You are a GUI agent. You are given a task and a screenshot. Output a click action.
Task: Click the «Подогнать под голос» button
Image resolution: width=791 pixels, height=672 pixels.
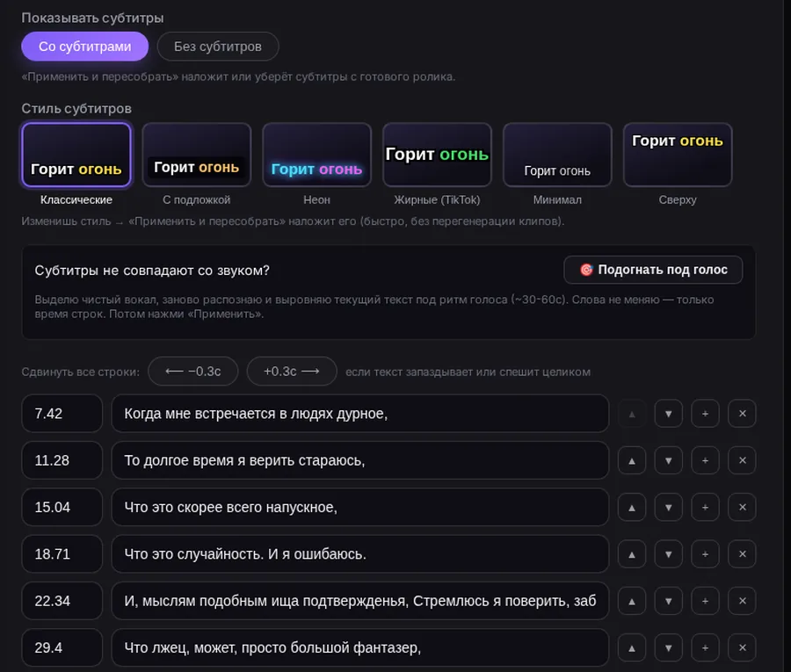coord(653,270)
